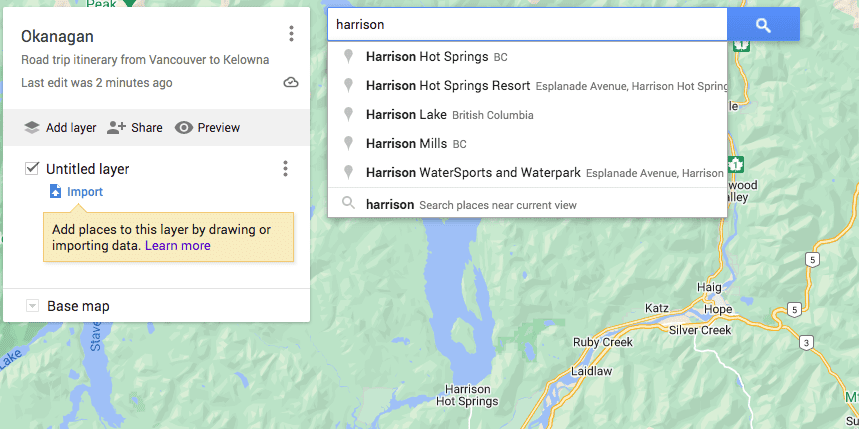
Task: Click the Import file icon
Action: click(55, 192)
